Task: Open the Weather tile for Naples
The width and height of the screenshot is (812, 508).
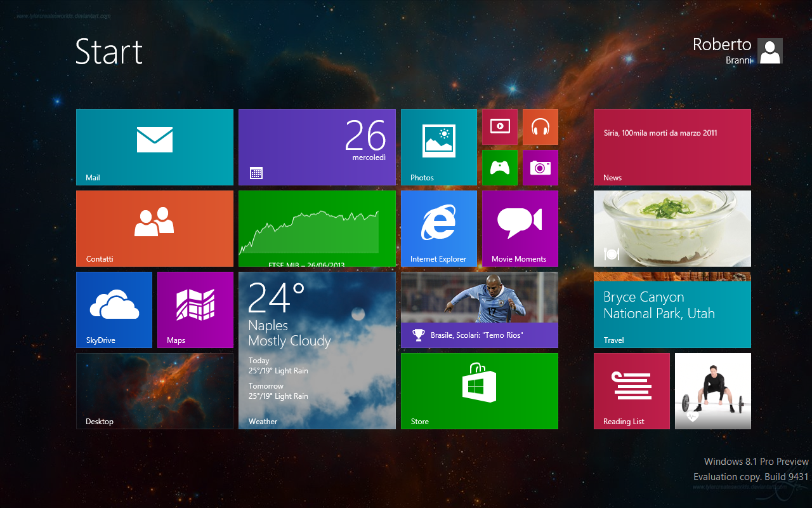Action: tap(317, 351)
